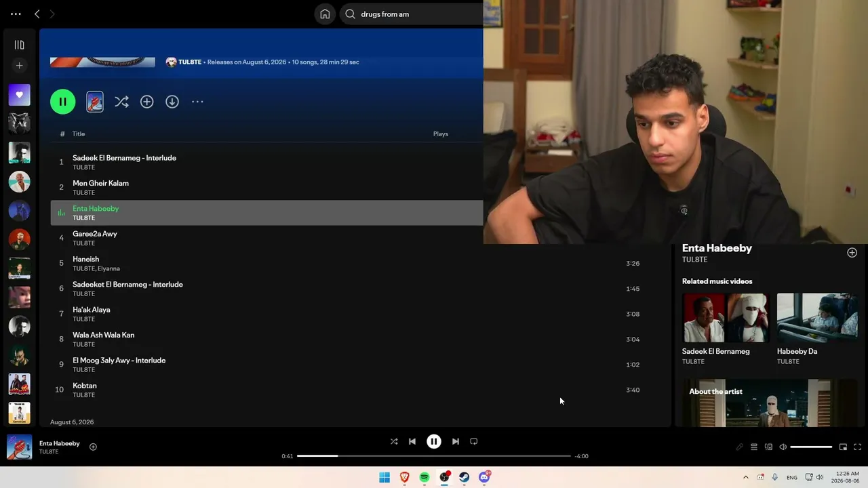Toggle shuffle in the bottom player bar
This screenshot has width=868, height=488.
point(394,441)
